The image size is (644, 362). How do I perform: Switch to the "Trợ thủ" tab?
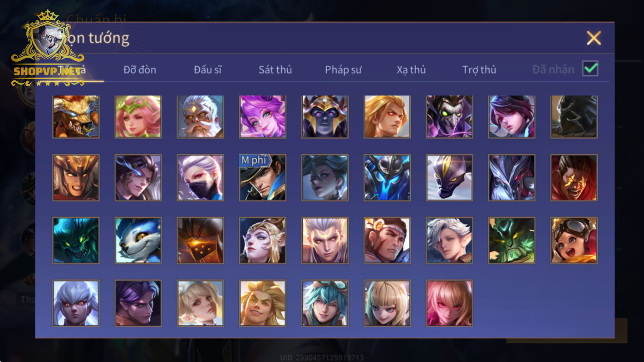point(479,69)
